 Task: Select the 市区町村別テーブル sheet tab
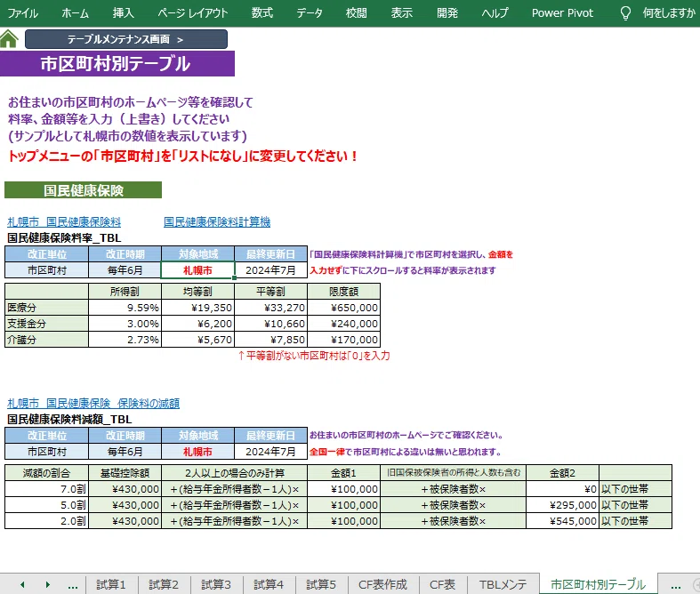point(598,584)
